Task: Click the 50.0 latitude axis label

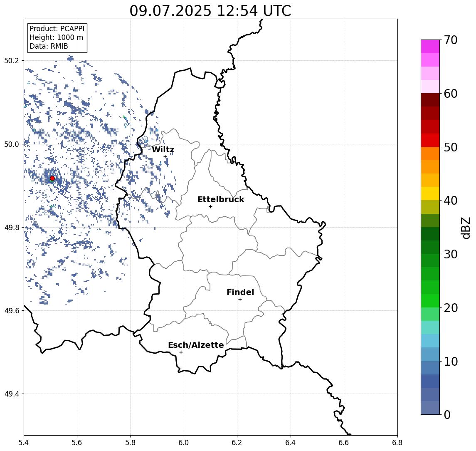Action: click(x=12, y=144)
